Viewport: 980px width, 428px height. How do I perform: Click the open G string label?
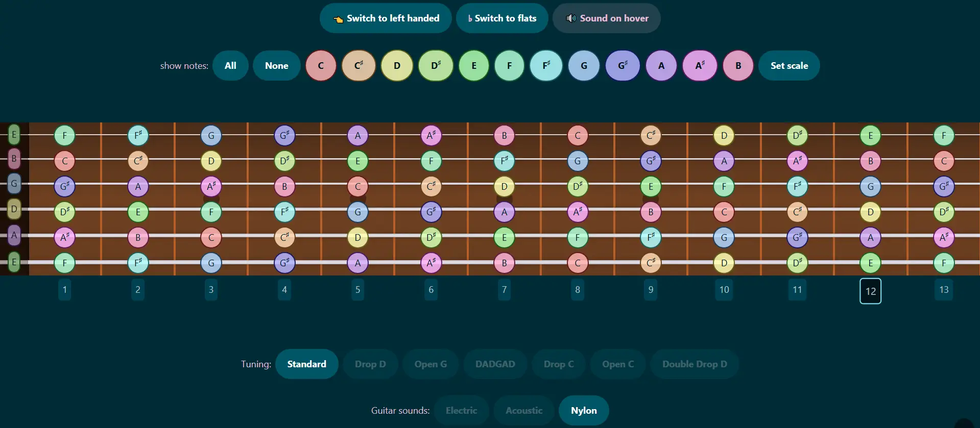[14, 184]
